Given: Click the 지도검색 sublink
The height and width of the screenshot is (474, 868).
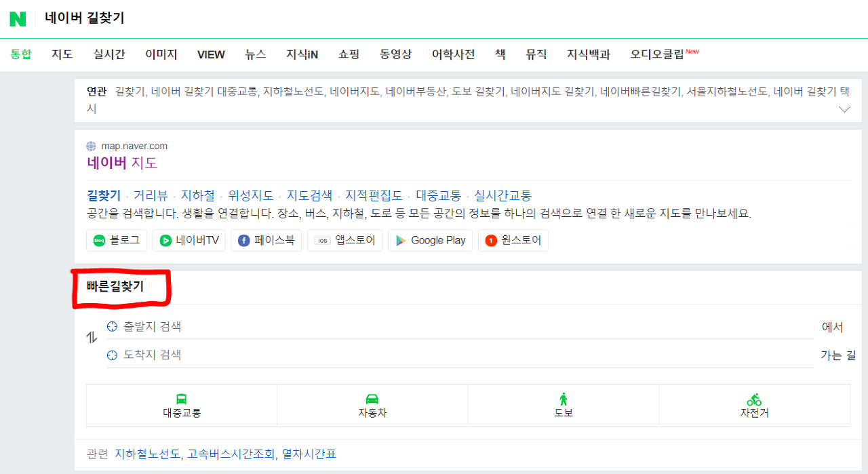Looking at the screenshot, I should point(310,195).
